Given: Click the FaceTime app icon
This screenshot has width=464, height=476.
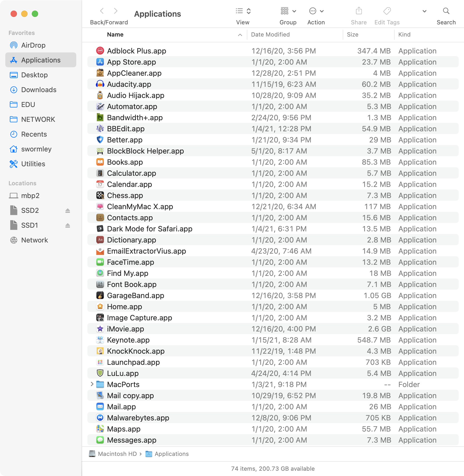Looking at the screenshot, I should click(x=100, y=262).
